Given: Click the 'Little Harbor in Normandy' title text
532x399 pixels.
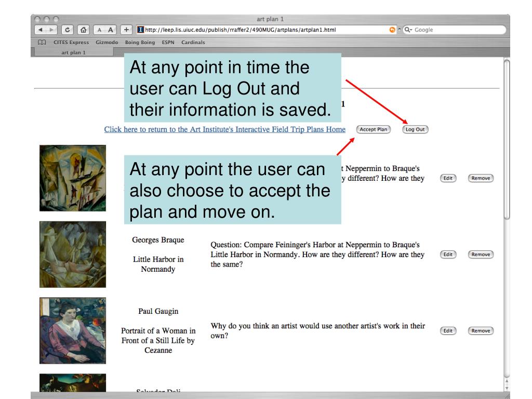Looking at the screenshot, I should point(158,264).
